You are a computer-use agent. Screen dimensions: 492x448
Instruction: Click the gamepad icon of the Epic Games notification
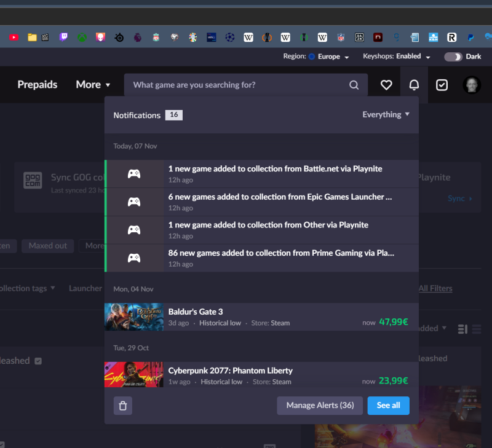tap(134, 202)
